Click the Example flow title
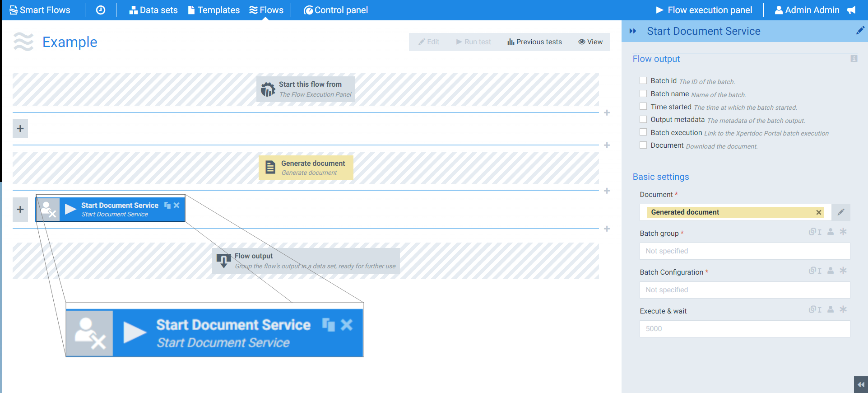Viewport: 868px width, 393px height. point(70,42)
